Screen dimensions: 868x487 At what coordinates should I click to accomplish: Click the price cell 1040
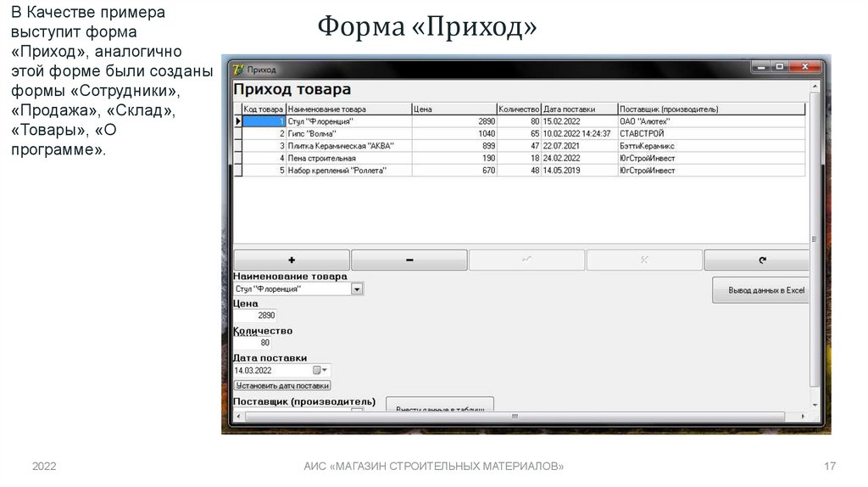coord(454,133)
